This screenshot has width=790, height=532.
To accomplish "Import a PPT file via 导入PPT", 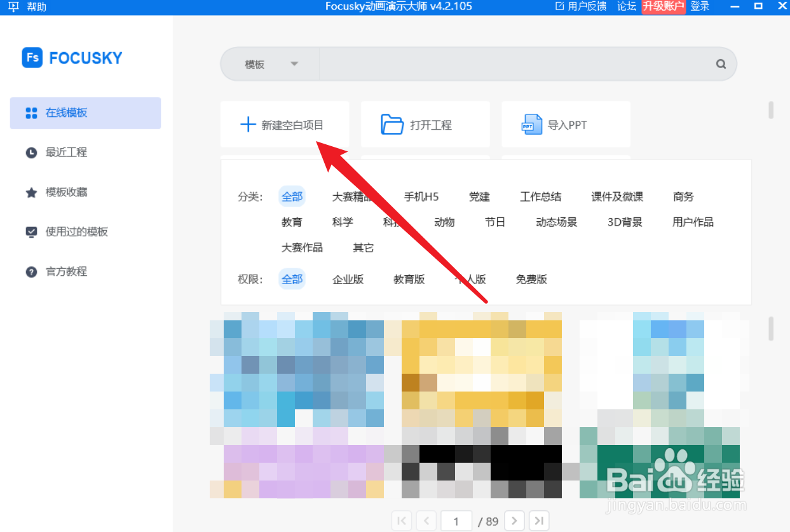I will coord(566,125).
